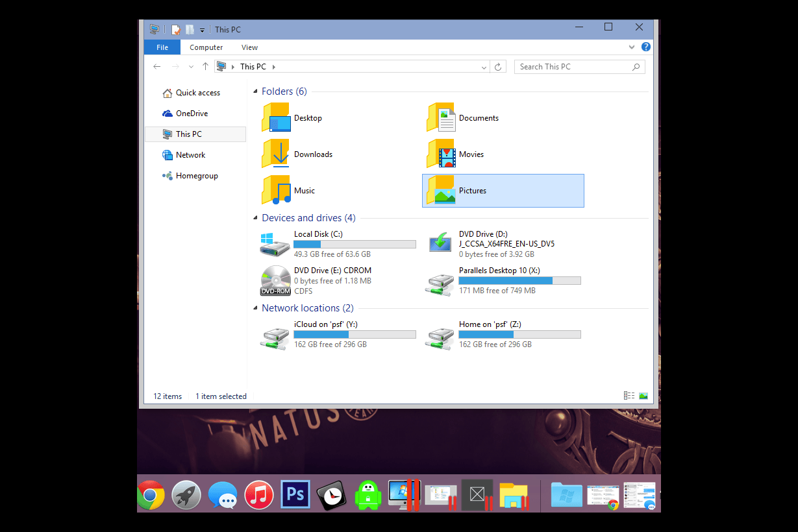
Task: Select Local Disk (C:) drive
Action: [x=338, y=245]
